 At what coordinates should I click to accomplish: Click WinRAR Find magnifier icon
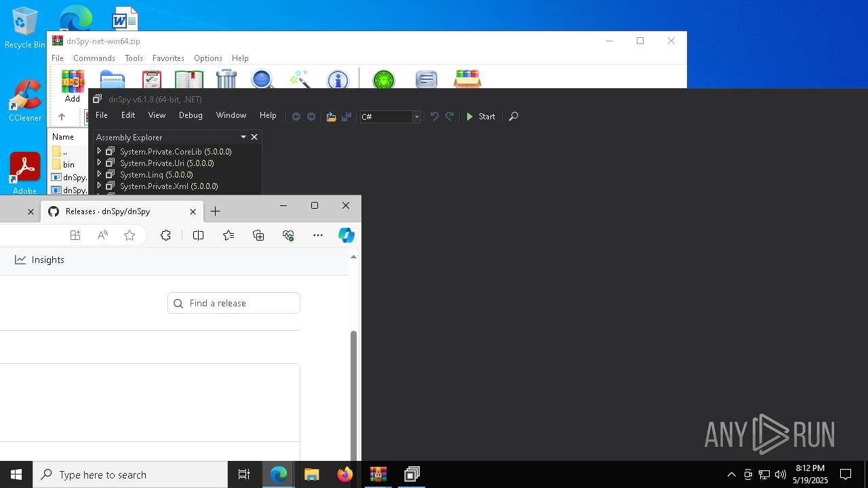tap(262, 79)
